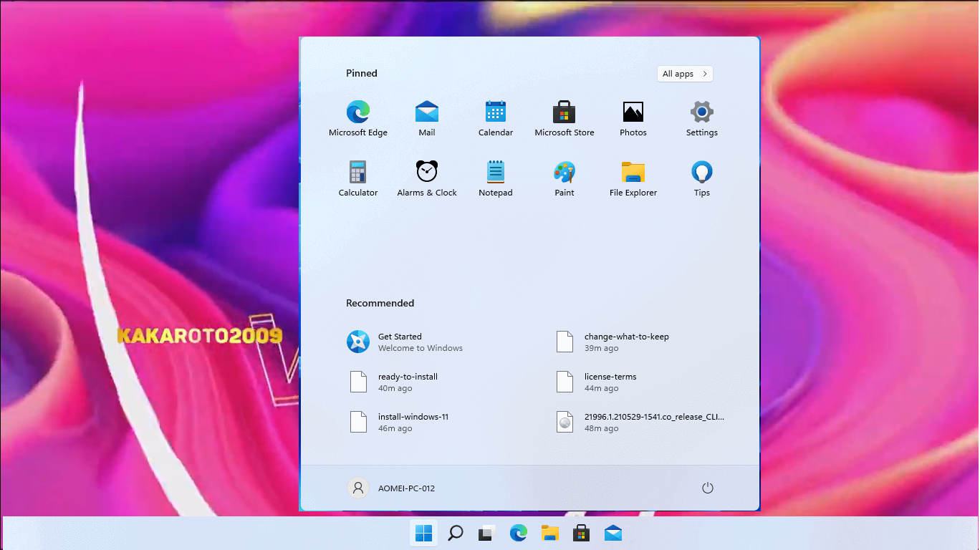Launch the Photos app

tap(633, 118)
